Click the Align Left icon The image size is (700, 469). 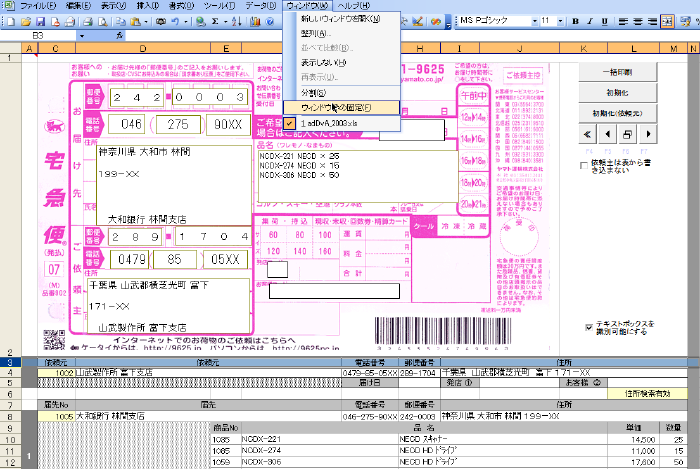624,21
